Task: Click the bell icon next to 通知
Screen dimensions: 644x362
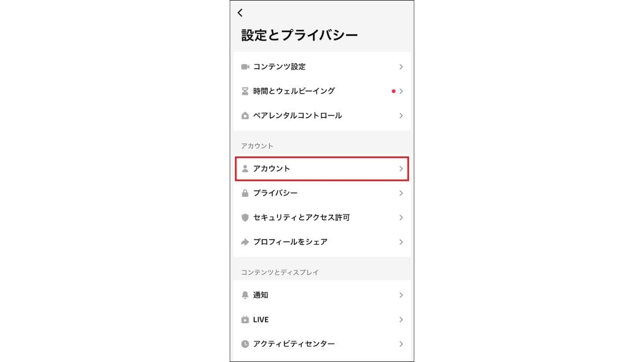Action: (245, 295)
